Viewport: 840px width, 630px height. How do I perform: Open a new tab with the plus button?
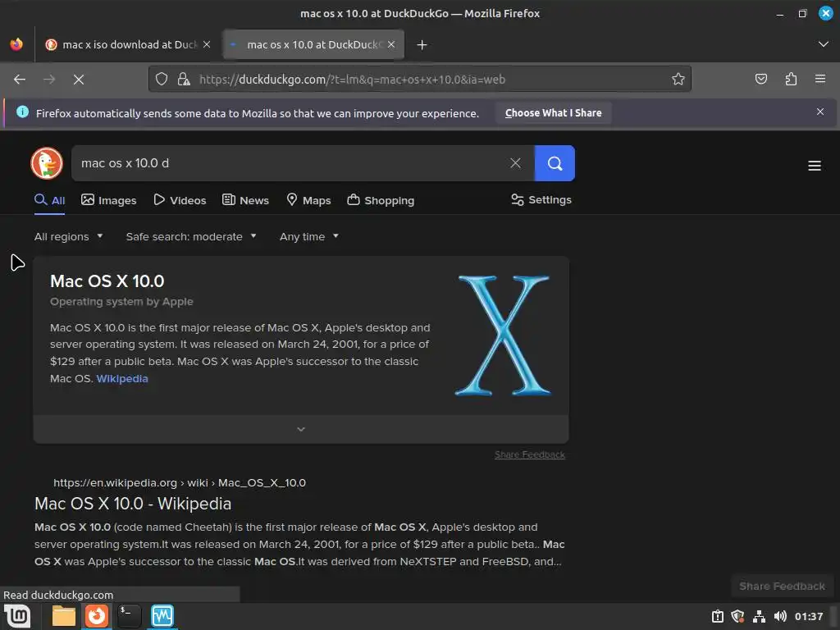point(422,45)
